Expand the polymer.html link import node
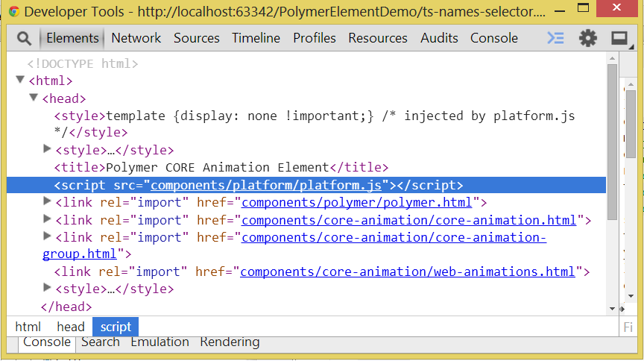The width and height of the screenshot is (644, 361). coord(47,201)
